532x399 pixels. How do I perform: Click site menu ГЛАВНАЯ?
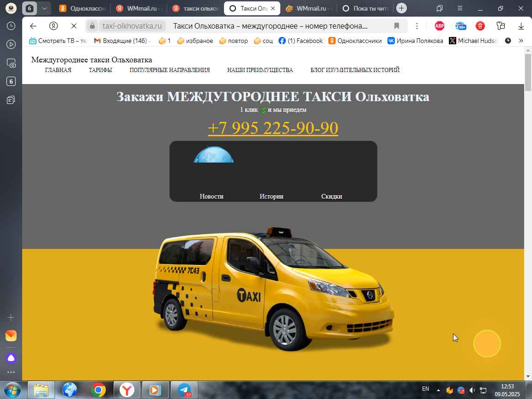[58, 70]
